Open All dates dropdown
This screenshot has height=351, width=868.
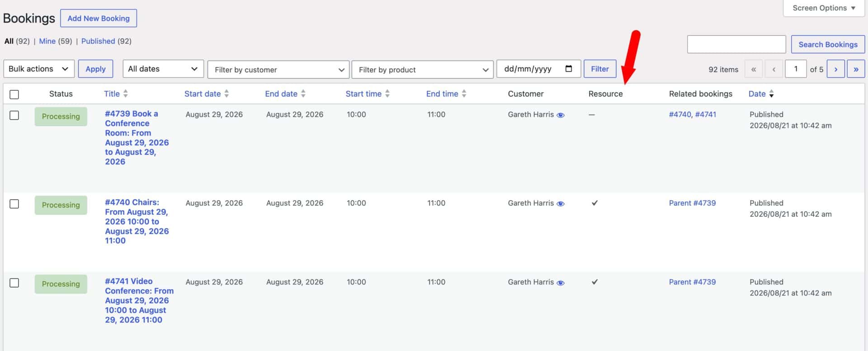tap(163, 69)
